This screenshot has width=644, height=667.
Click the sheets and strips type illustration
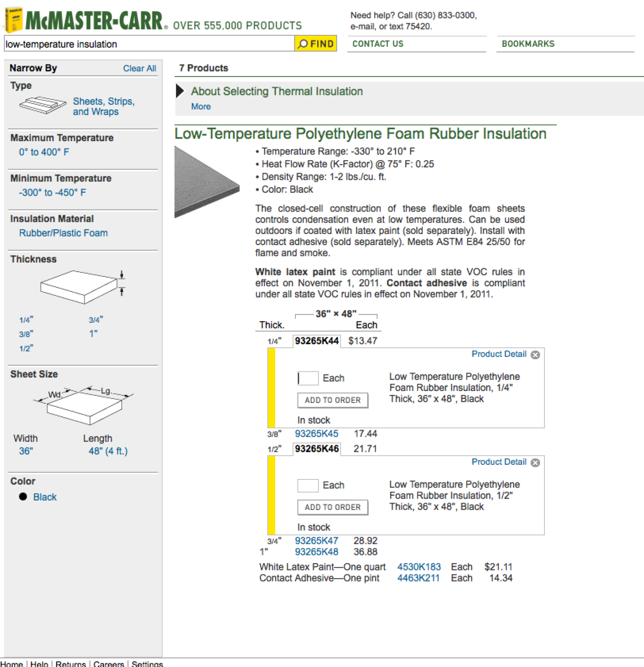pos(43,106)
